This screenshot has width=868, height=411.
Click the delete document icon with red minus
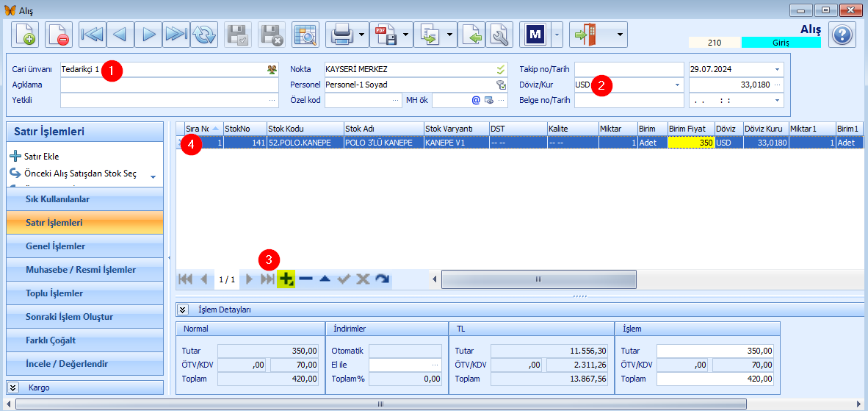pyautogui.click(x=58, y=35)
